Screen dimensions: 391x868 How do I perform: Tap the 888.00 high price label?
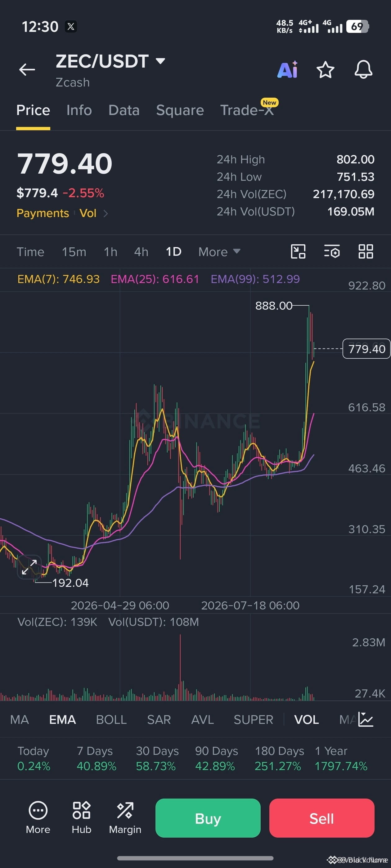[x=274, y=306]
